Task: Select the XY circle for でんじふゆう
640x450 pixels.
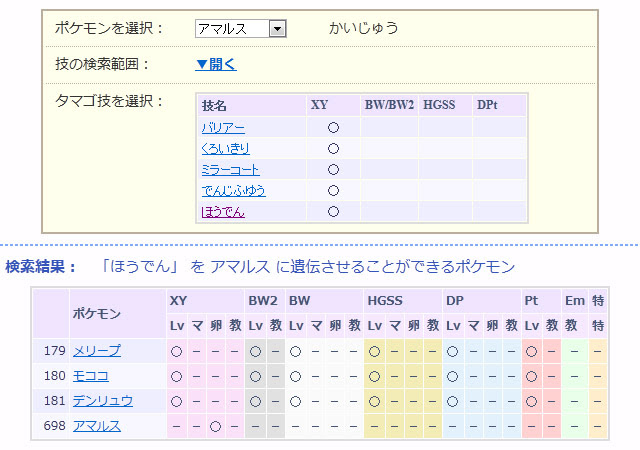Action: (333, 191)
